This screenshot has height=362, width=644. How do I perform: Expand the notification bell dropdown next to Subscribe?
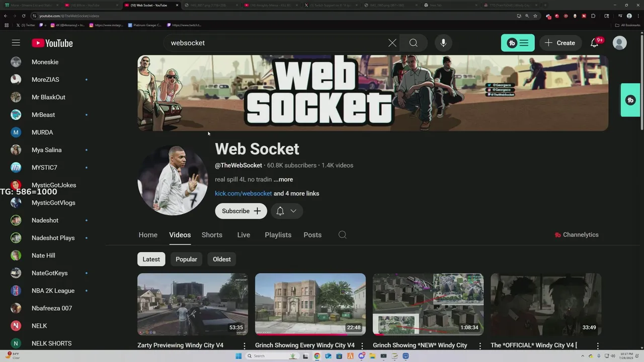click(287, 211)
